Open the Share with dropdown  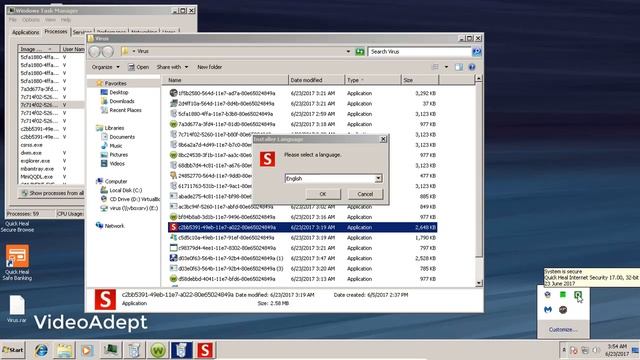tap(172, 67)
